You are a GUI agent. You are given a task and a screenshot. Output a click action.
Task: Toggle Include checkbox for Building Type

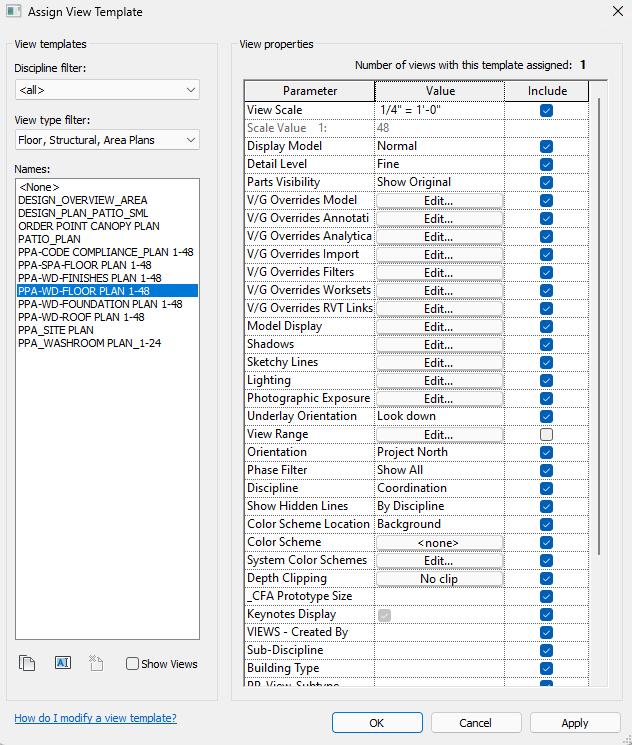[x=546, y=669]
